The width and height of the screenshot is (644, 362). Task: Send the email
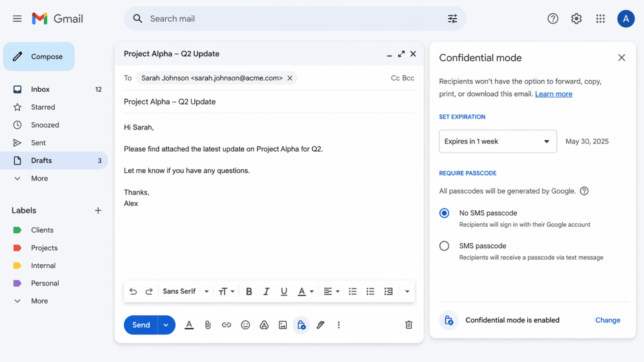click(x=141, y=325)
